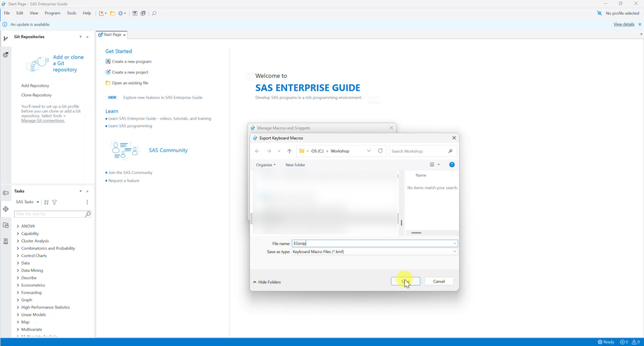Click the profile icon beside No profile selected
Viewport: 644px width, 346px height.
tap(600, 13)
